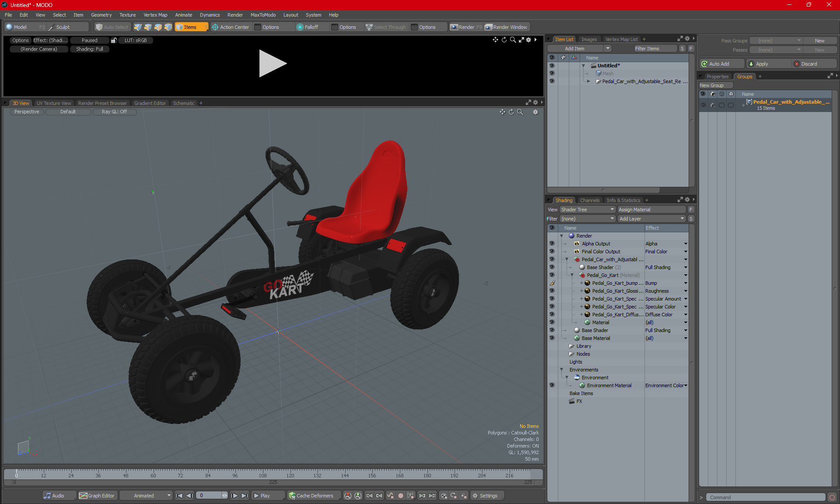Select Action Center tool

(231, 27)
